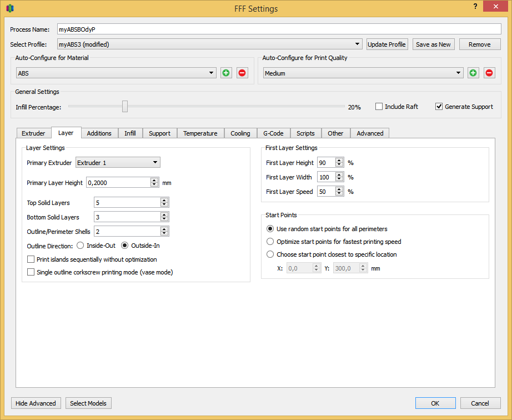512x420 pixels.
Task: Choose optimize start points for fastest speed
Action: tap(270, 241)
